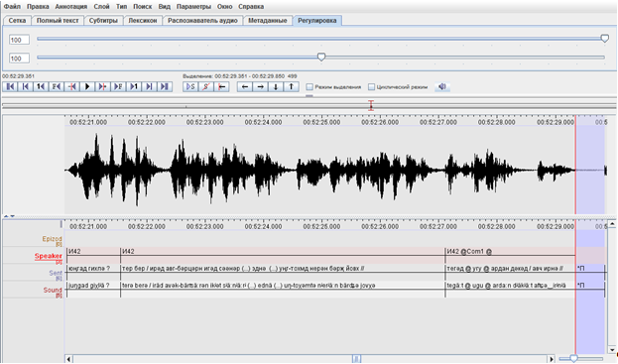
Task: Switch to the Субтитры tab
Action: coord(103,21)
